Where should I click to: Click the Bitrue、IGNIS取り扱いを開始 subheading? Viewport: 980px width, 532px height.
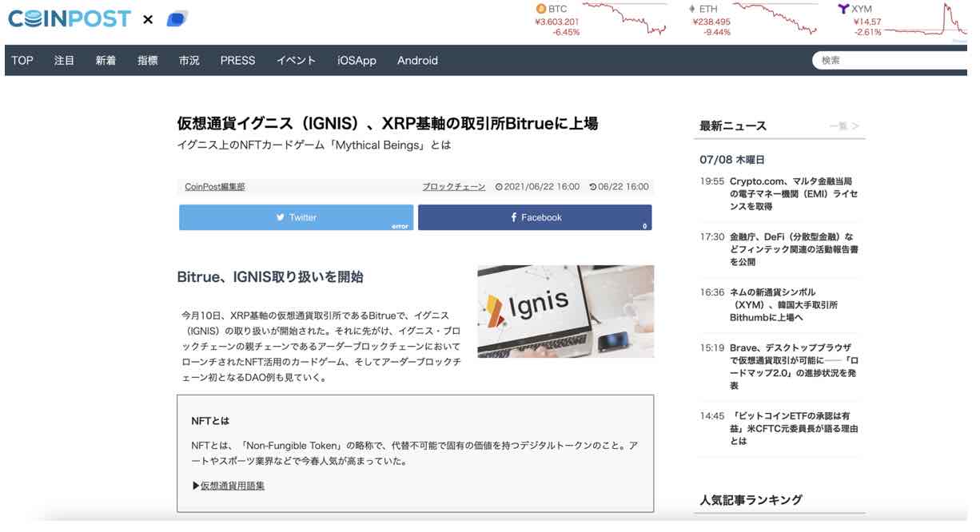[270, 277]
